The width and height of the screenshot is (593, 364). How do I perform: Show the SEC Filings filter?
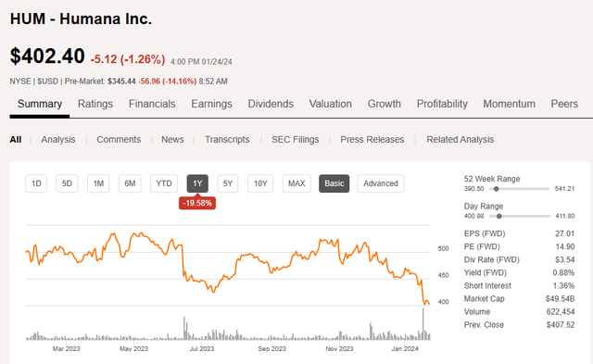tap(296, 140)
